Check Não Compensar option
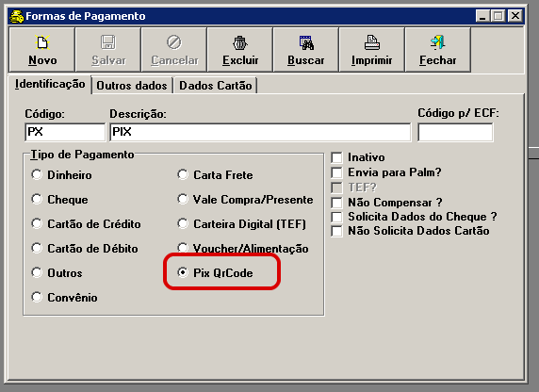The height and width of the screenshot is (392, 539). pyautogui.click(x=336, y=203)
